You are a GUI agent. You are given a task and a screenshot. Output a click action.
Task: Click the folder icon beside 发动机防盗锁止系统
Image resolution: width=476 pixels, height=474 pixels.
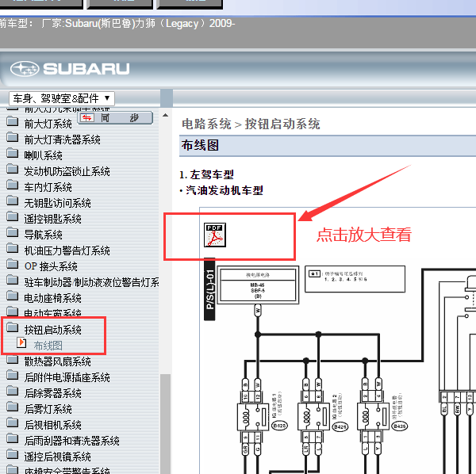(x=13, y=168)
